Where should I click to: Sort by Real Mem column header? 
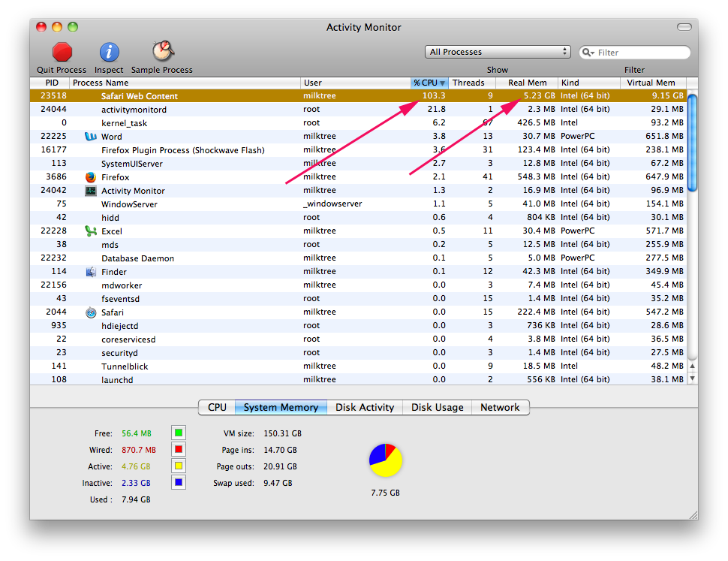[x=527, y=83]
